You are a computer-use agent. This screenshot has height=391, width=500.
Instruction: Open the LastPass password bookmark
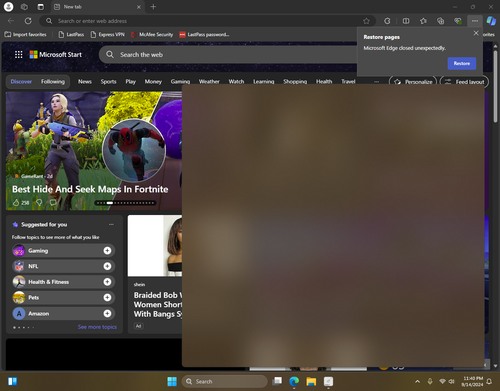[204, 34]
